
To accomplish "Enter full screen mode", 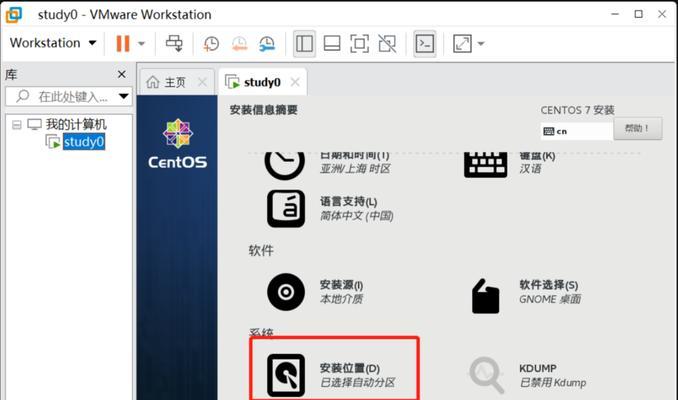I will pyautogui.click(x=359, y=44).
